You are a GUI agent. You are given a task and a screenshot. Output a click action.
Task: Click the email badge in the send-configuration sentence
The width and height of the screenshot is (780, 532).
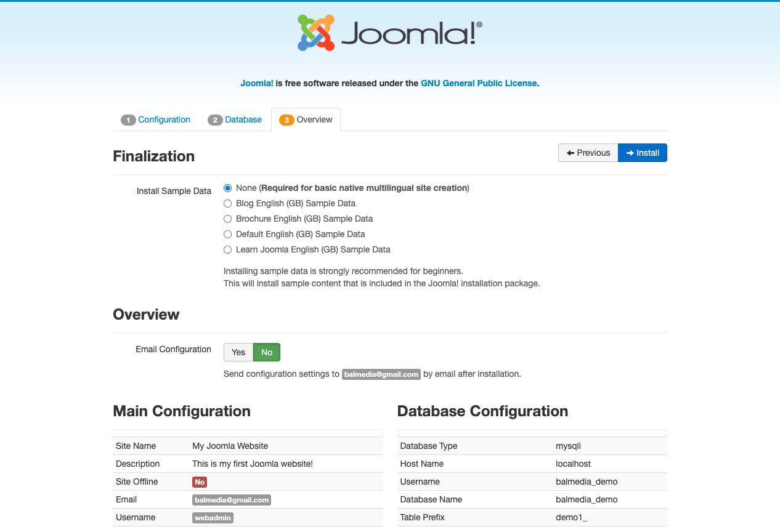[381, 374]
